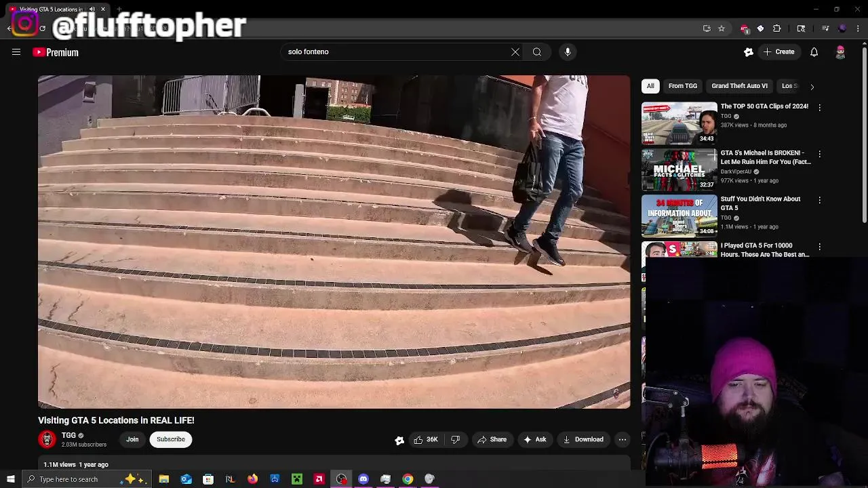Screen dimensions: 868x488
Task: Open Discord from the taskbar
Action: [x=363, y=479]
